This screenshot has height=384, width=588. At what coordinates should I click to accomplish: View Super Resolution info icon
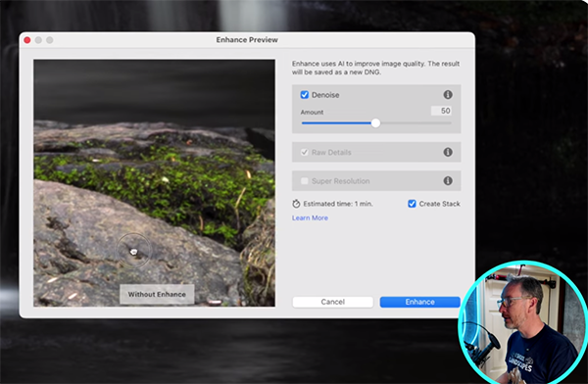(448, 181)
